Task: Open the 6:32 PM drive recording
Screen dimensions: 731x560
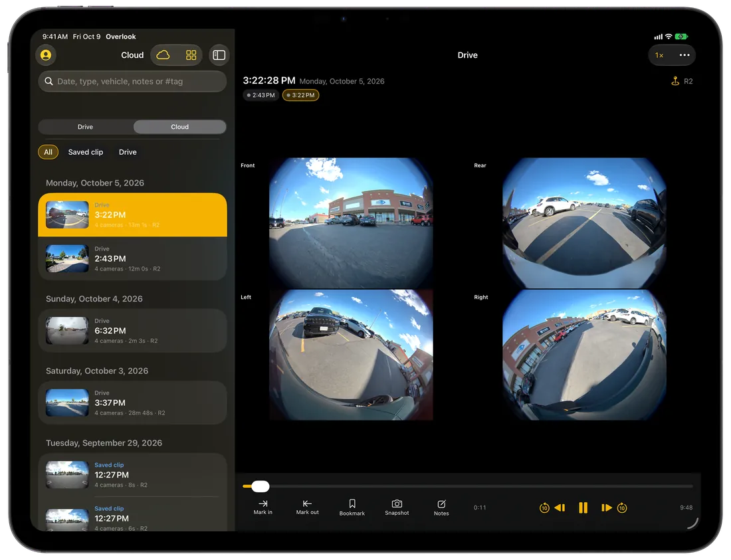Action: coord(132,331)
